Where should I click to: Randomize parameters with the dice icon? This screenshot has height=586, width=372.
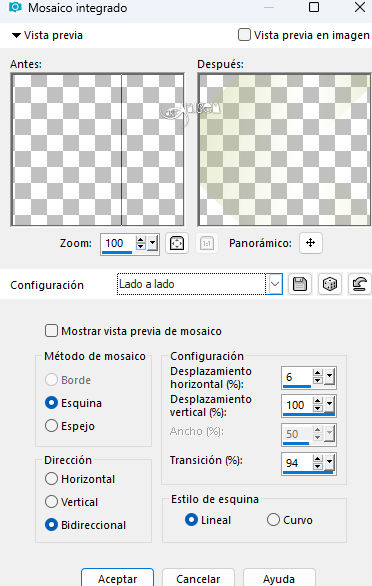329,284
